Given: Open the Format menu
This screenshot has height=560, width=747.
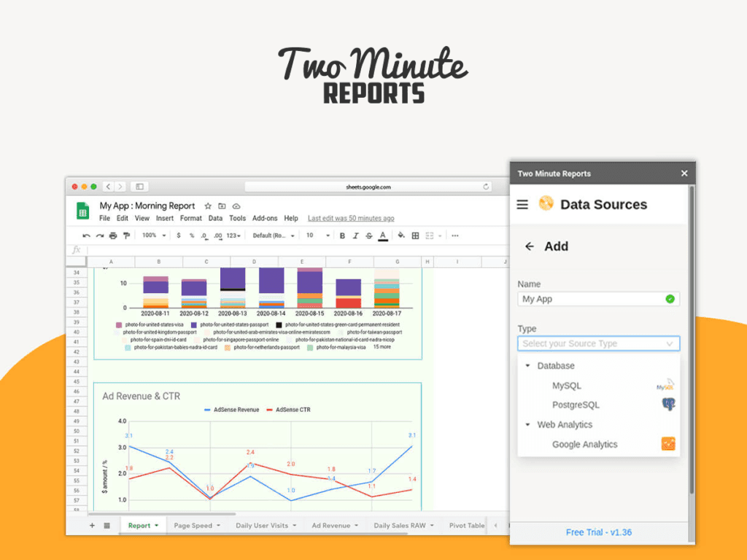Looking at the screenshot, I should pyautogui.click(x=191, y=219).
